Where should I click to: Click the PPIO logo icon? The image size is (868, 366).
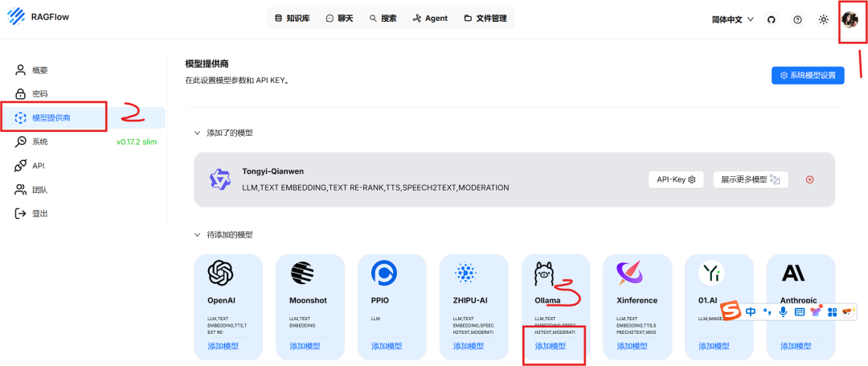tap(384, 273)
